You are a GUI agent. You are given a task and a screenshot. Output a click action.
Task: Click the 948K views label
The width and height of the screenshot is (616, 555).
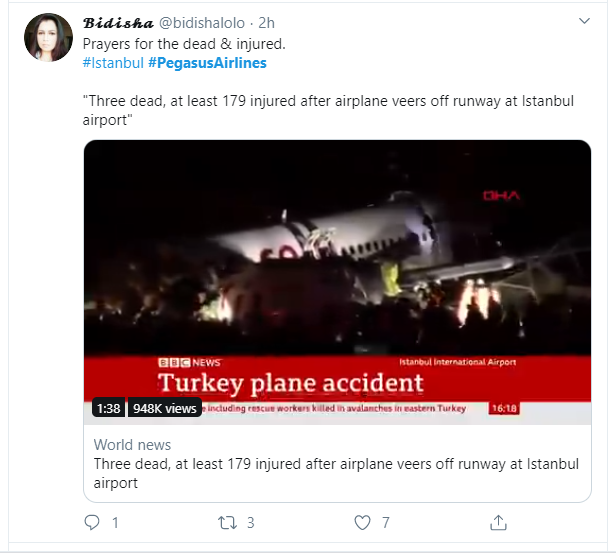pyautogui.click(x=165, y=408)
